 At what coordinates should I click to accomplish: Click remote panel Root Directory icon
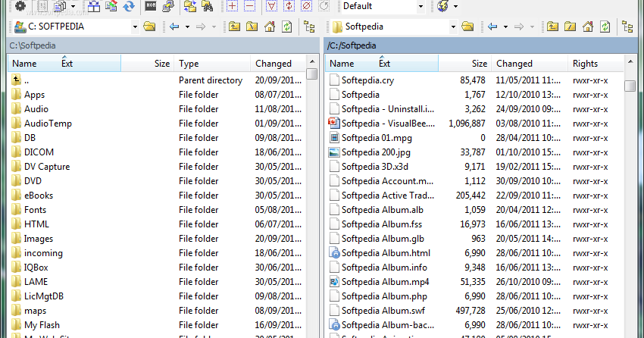coord(570,27)
